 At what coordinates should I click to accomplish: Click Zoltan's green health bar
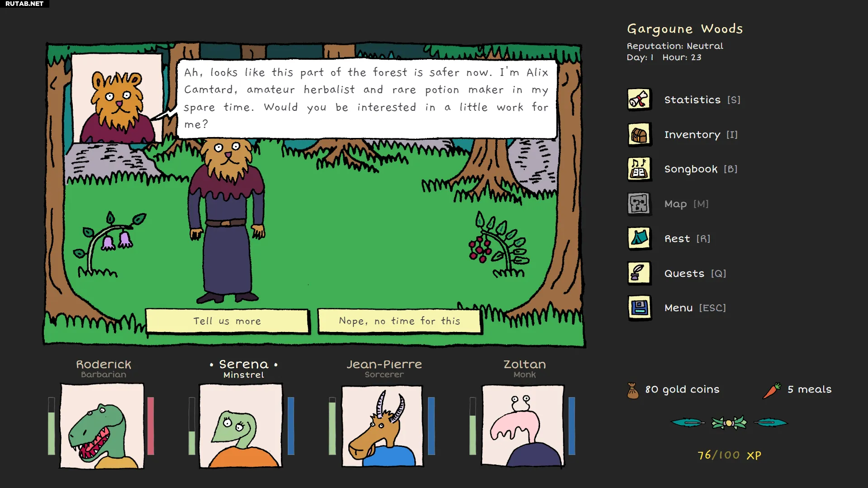pyautogui.click(x=473, y=426)
